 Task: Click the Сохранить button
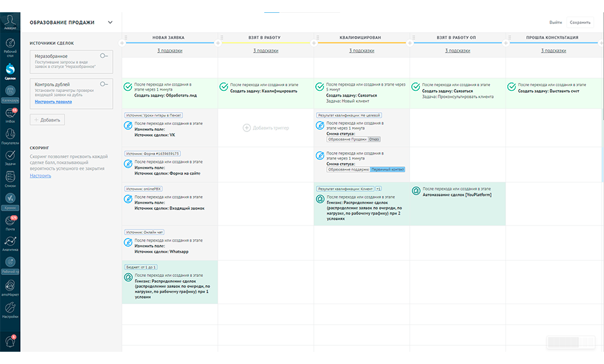coord(580,23)
